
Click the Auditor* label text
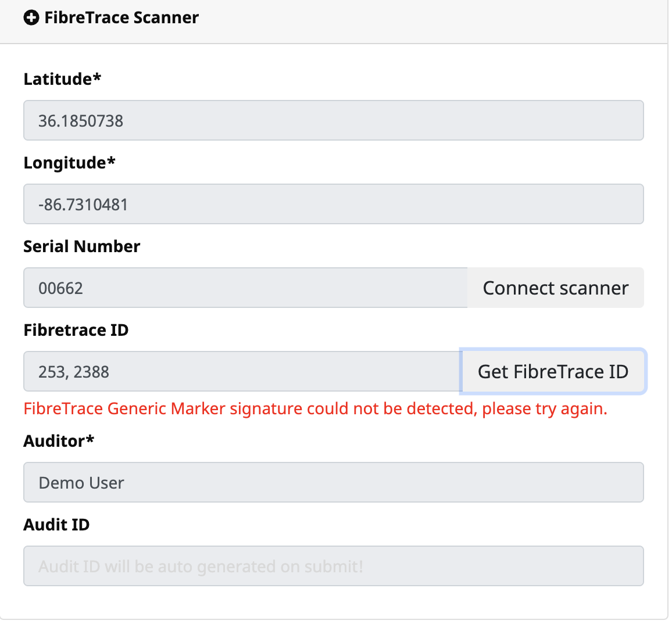point(59,441)
